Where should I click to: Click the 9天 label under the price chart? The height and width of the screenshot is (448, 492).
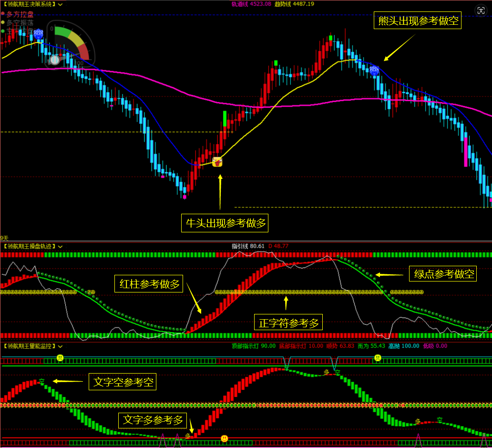tap(4, 239)
